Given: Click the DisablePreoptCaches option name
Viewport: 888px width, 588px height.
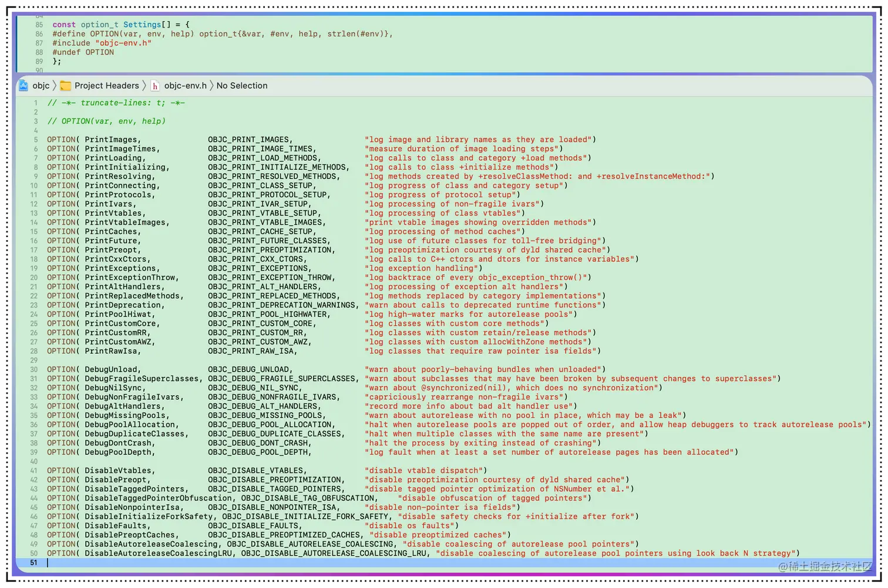Looking at the screenshot, I should pos(130,535).
